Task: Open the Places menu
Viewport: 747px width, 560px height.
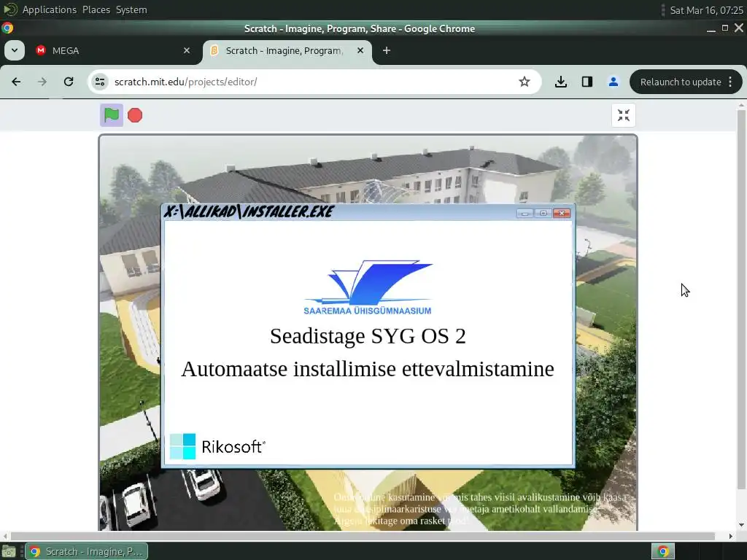Action: coord(96,9)
